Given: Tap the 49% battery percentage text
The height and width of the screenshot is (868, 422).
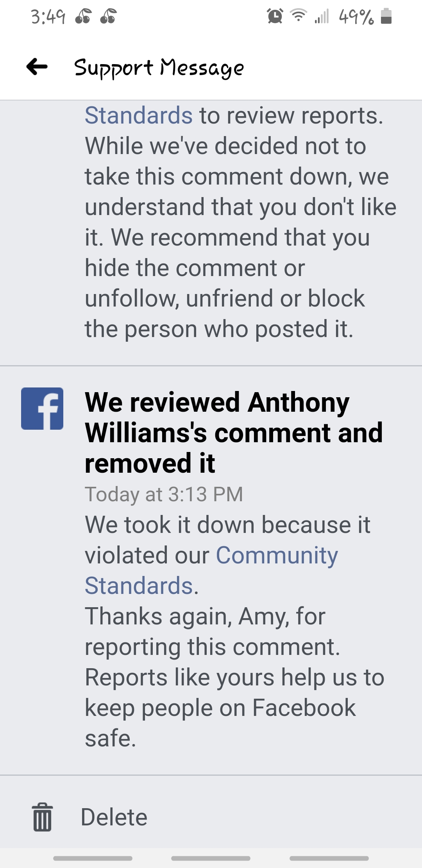Looking at the screenshot, I should 356,17.
